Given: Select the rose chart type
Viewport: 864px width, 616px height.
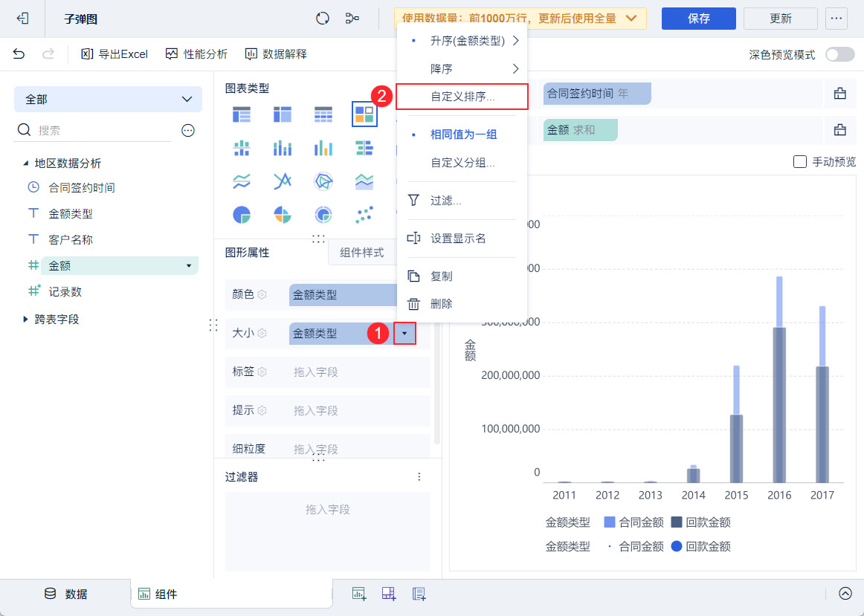Looking at the screenshot, I should (x=282, y=215).
